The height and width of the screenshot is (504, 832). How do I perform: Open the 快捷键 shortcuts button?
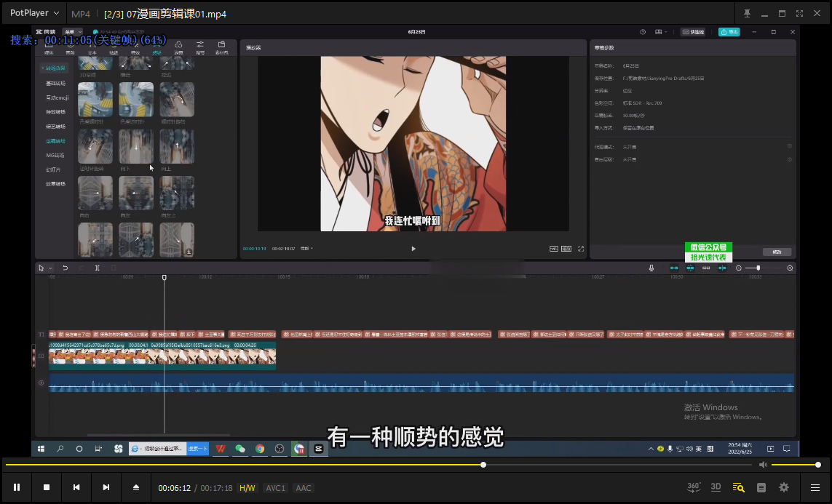click(x=693, y=32)
